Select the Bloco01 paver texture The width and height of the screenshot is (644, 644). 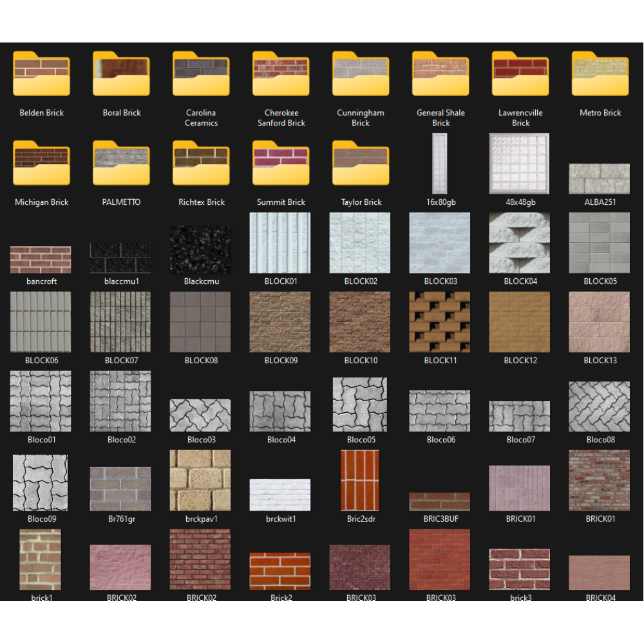tap(40, 401)
